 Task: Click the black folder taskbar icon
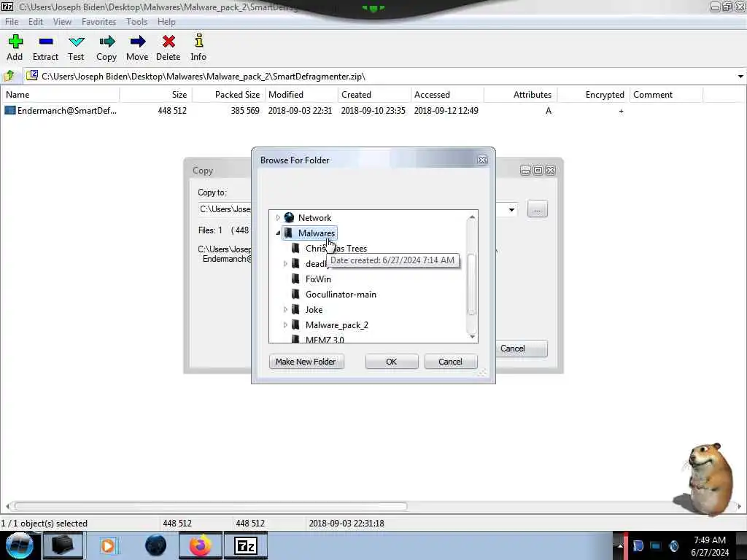pos(63,545)
